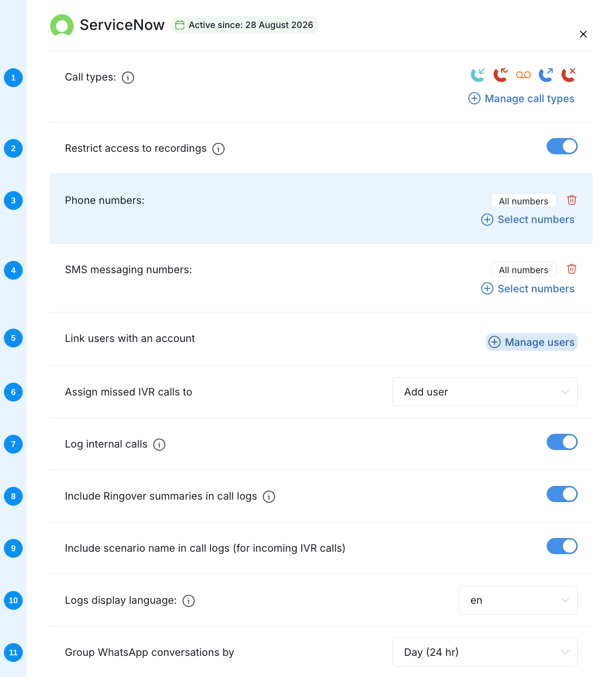Click All numbers tag in Phone numbers row
Viewport: 616px width, 677px height.
pos(524,201)
